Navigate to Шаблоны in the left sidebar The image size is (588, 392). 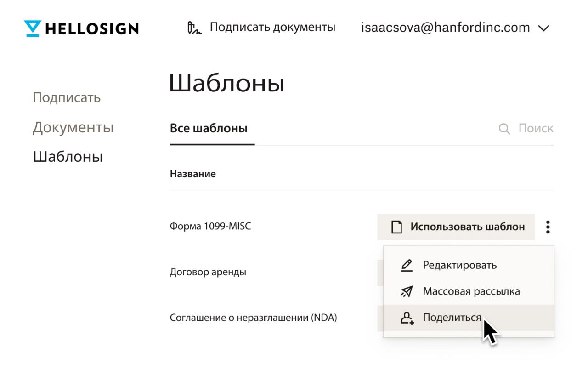[68, 156]
